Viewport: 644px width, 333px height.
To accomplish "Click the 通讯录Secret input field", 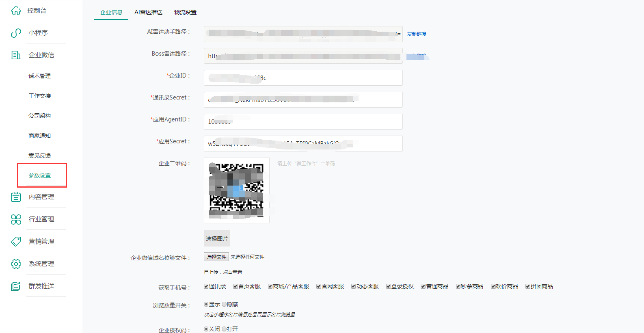I will click(x=303, y=99).
